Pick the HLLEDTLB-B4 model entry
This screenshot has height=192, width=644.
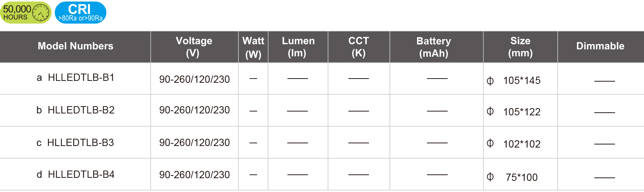(81, 175)
